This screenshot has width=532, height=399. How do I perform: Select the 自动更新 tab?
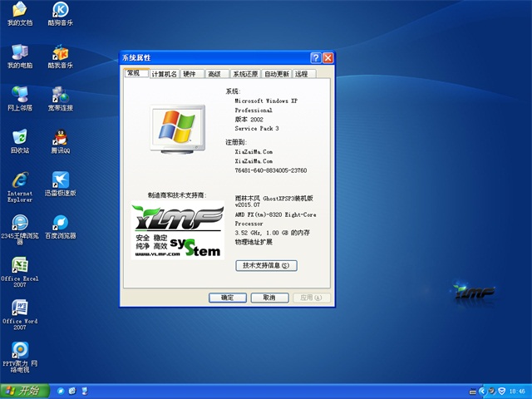click(x=276, y=74)
